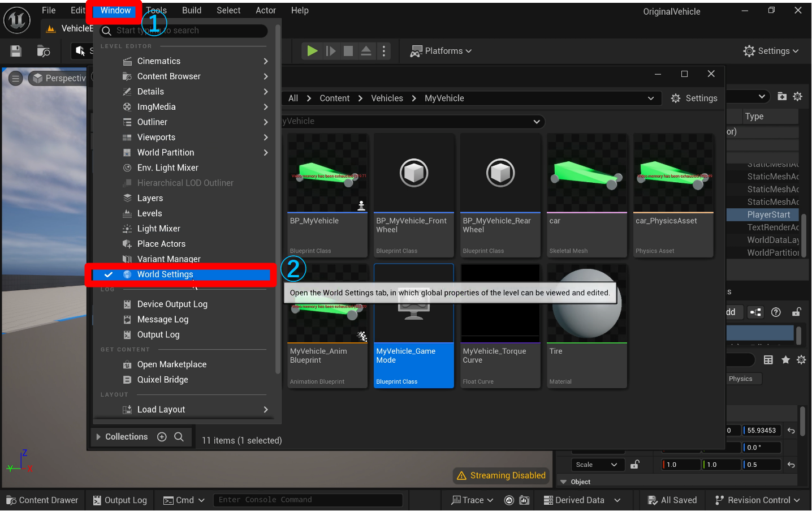The image size is (812, 511).
Task: Click the save current level icon
Action: tap(16, 51)
